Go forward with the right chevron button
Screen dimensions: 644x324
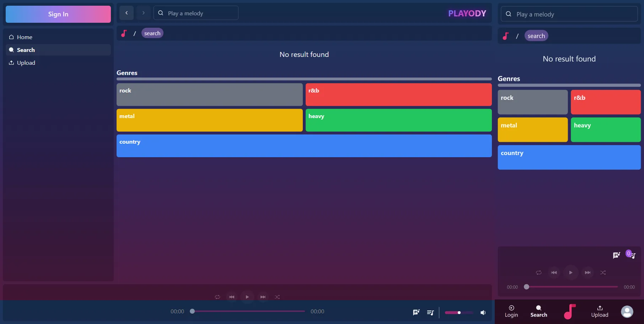pyautogui.click(x=144, y=13)
